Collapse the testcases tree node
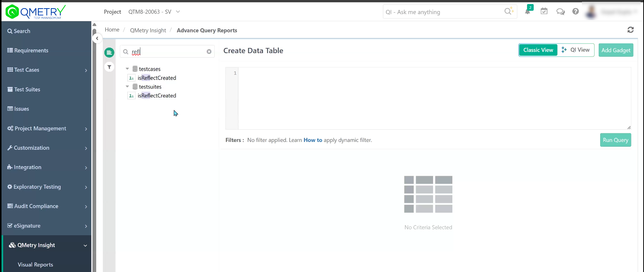Image resolution: width=644 pixels, height=272 pixels. tap(127, 69)
